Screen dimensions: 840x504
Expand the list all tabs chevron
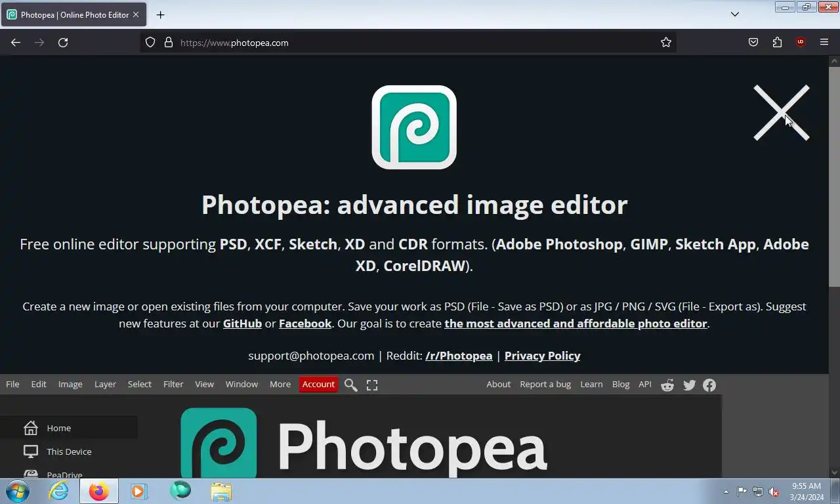click(735, 14)
